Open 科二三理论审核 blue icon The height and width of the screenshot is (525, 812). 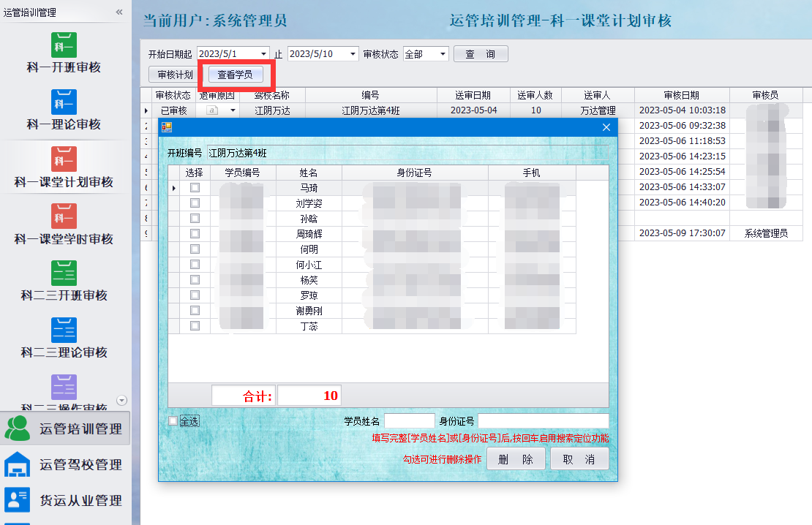coord(64,331)
